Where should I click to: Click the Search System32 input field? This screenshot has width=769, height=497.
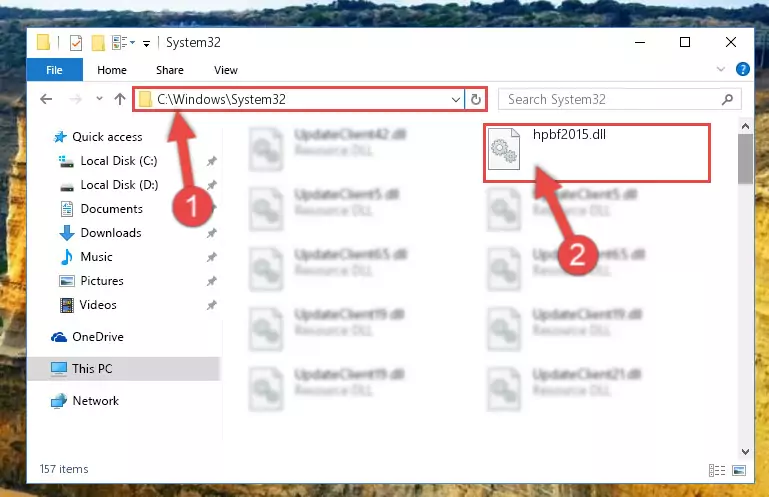coord(611,100)
